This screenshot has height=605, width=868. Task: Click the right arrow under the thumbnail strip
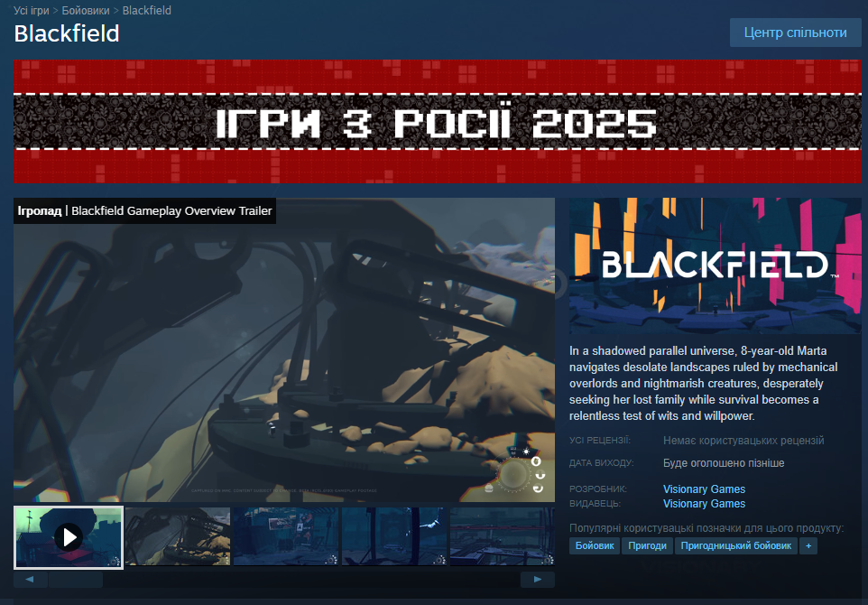(x=538, y=580)
